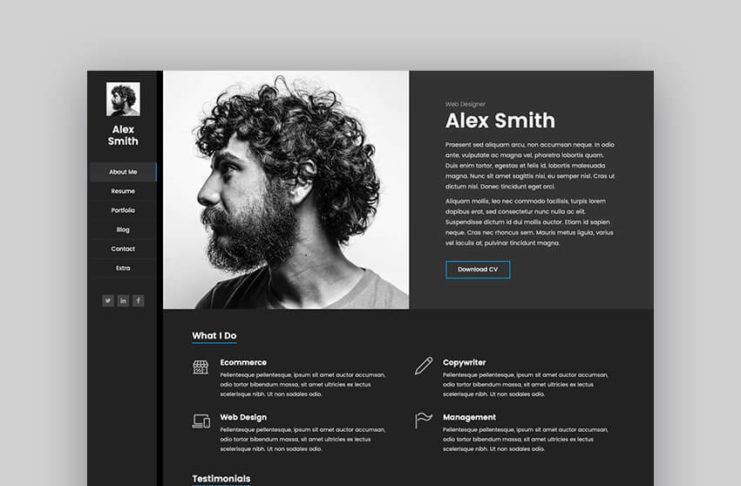Click the Ecommerce service heading
Image resolution: width=741 pixels, height=486 pixels.
point(243,363)
